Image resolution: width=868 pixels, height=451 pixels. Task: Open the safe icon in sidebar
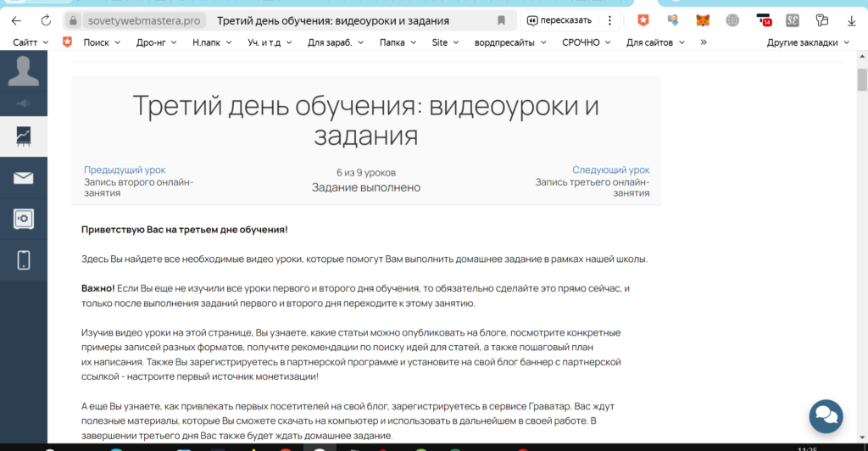click(x=23, y=219)
